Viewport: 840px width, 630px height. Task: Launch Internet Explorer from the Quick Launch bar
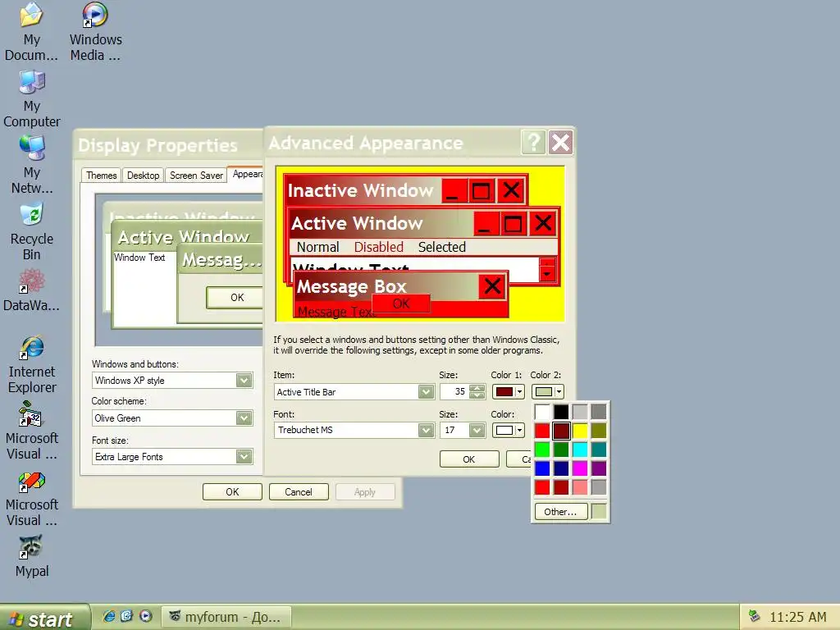pos(109,616)
